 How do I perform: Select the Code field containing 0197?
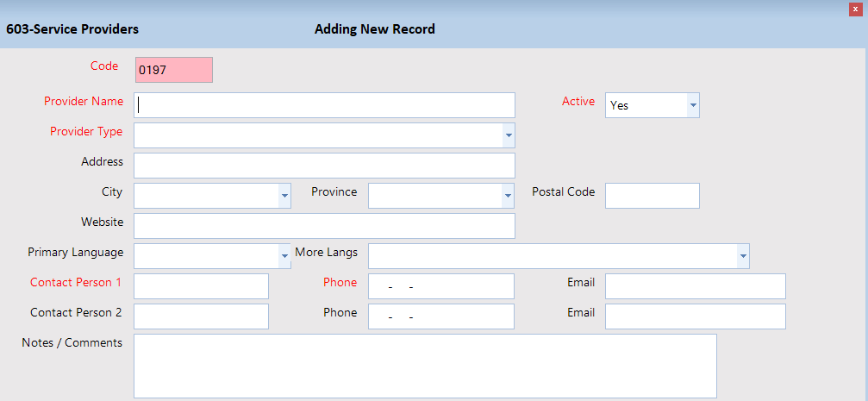point(173,70)
